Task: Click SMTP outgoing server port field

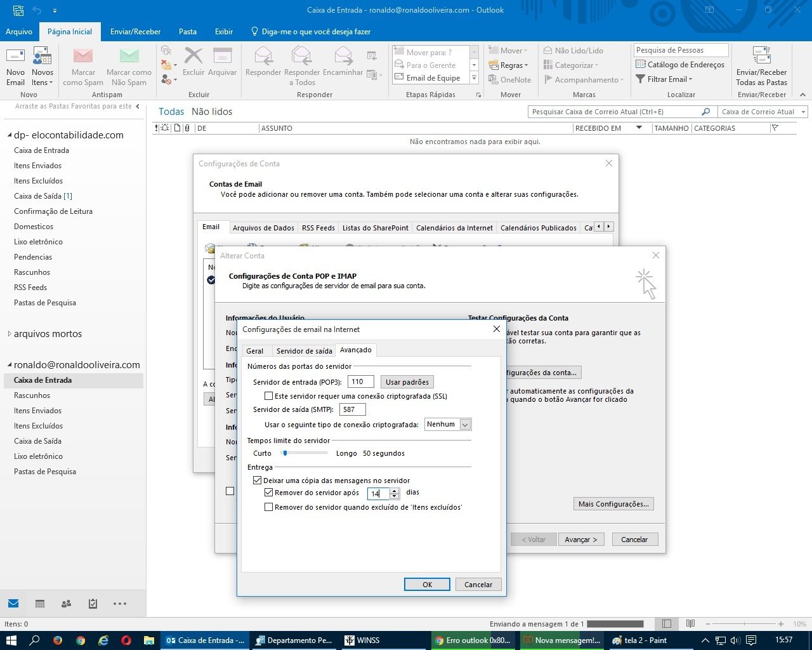Action: pos(353,410)
